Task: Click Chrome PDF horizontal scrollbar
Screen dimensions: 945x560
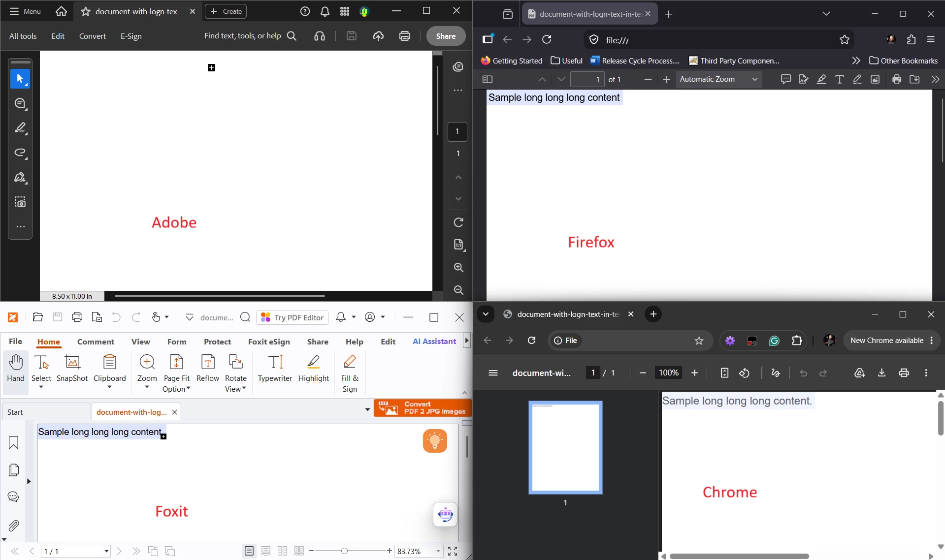Action: (x=739, y=556)
